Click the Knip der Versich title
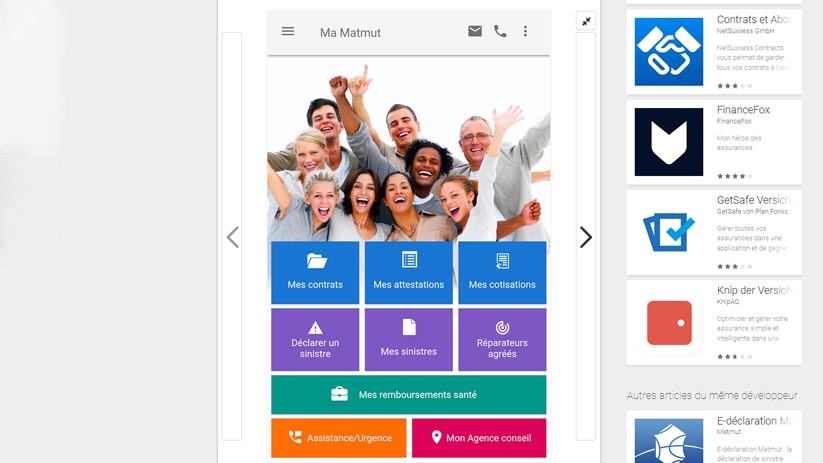The width and height of the screenshot is (823, 463). (754, 290)
